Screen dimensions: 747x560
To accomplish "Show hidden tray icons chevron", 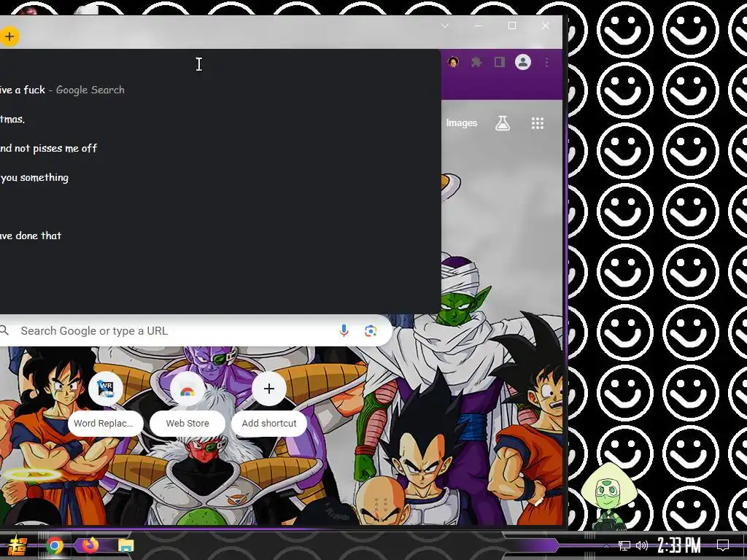I will click(606, 545).
